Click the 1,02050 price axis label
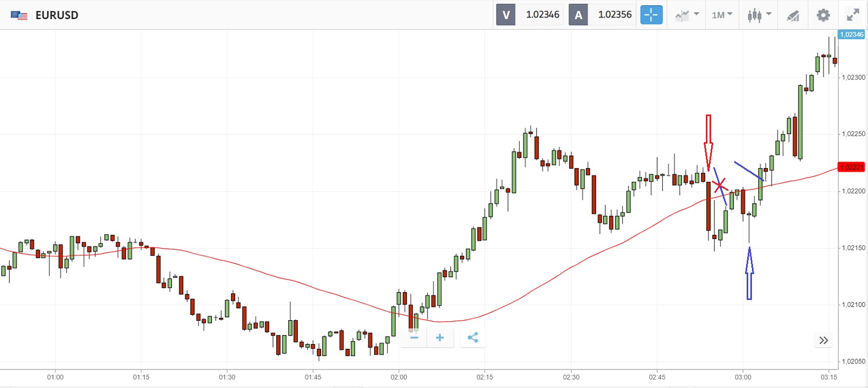The image size is (868, 388). (853, 361)
